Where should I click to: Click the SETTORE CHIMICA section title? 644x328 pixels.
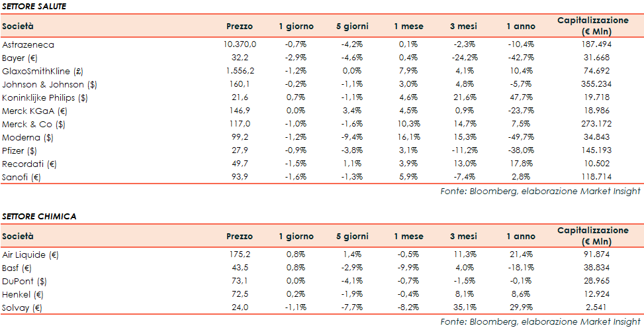(38, 217)
